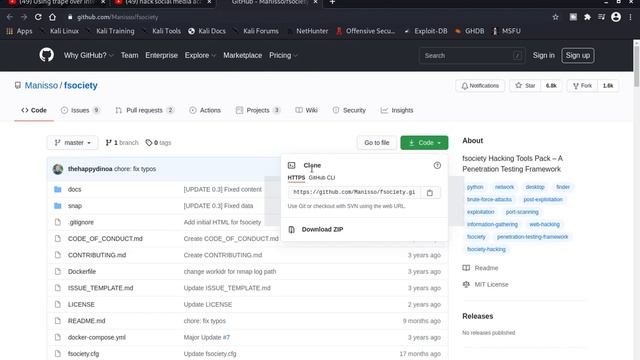
Task: Click the snap folder icon
Action: tap(58, 206)
